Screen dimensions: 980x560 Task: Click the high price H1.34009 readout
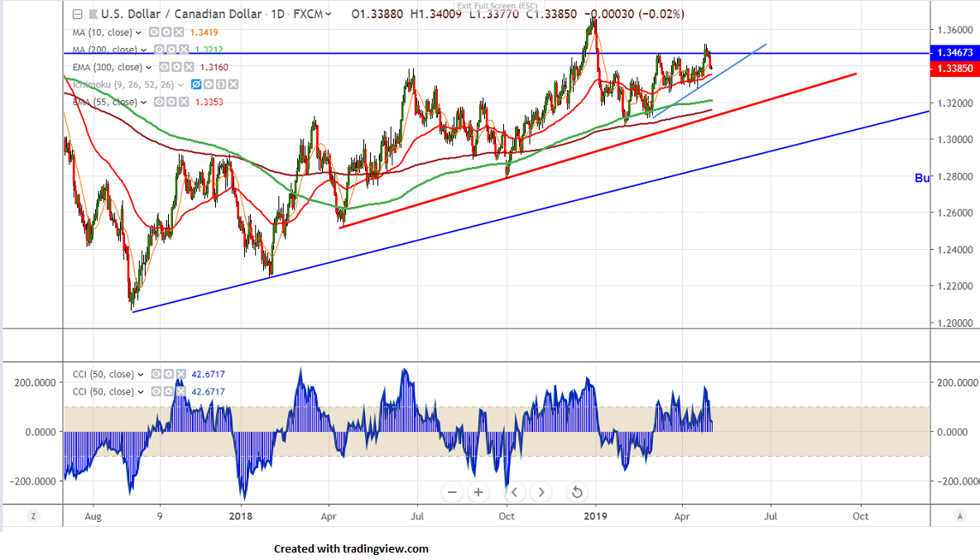pyautogui.click(x=435, y=14)
